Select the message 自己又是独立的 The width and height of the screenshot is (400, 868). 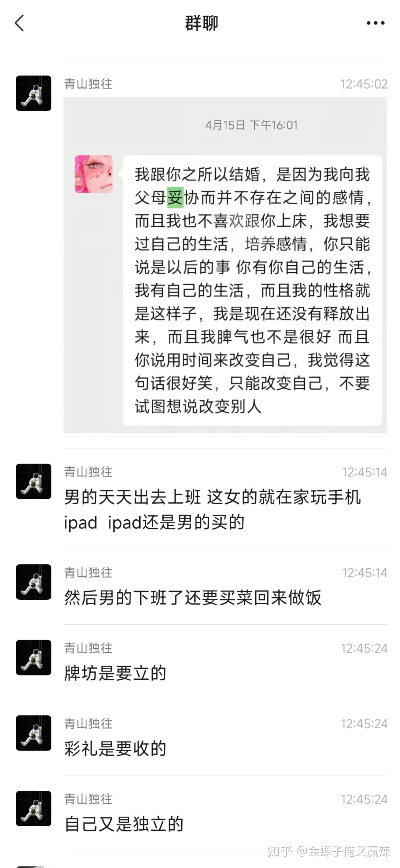point(124,824)
